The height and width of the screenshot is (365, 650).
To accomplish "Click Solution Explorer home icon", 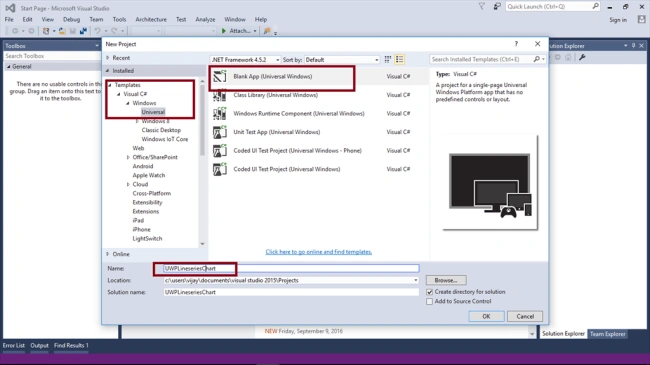I will (568, 57).
